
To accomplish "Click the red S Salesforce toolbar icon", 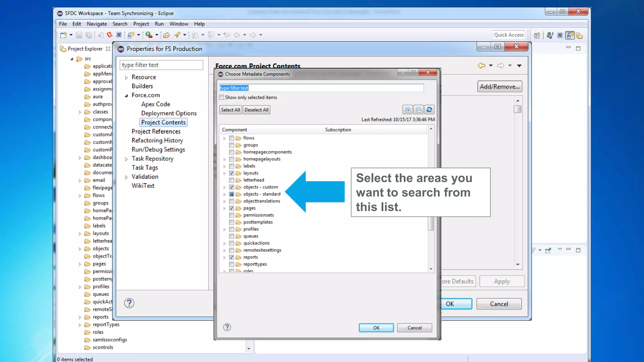I will point(109,35).
